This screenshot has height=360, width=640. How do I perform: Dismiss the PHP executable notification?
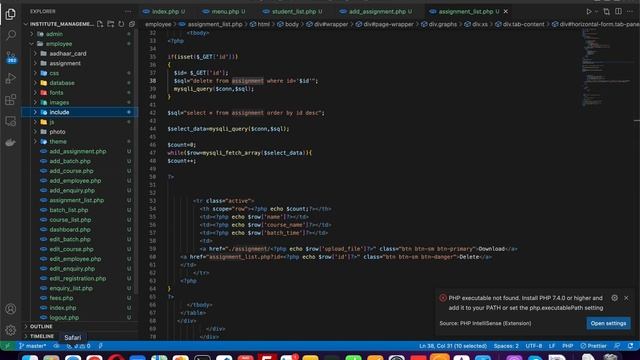click(626, 298)
